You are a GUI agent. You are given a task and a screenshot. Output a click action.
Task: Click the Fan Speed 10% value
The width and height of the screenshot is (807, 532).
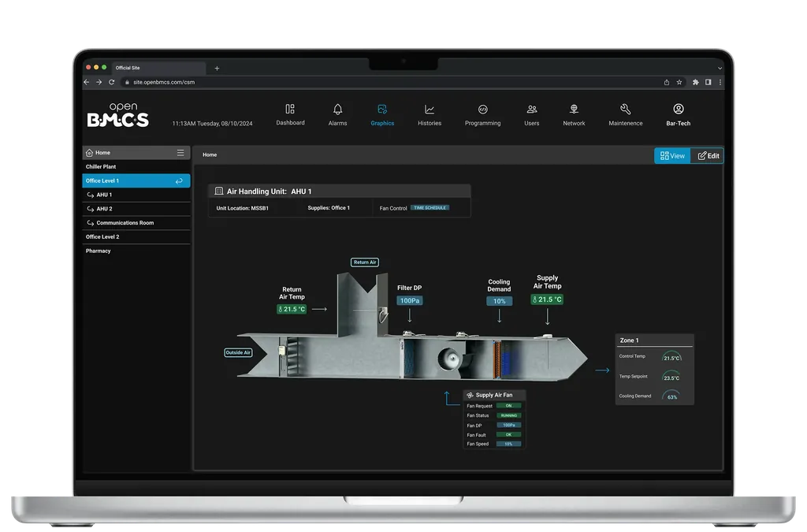point(508,444)
